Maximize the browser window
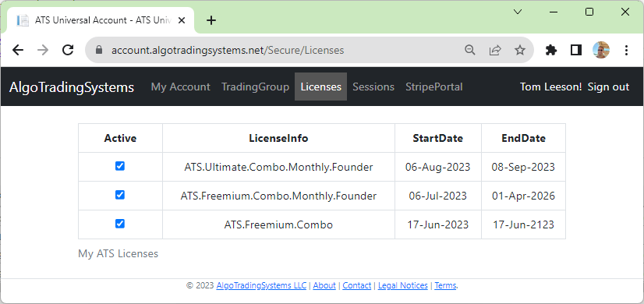644x304 pixels. click(589, 12)
